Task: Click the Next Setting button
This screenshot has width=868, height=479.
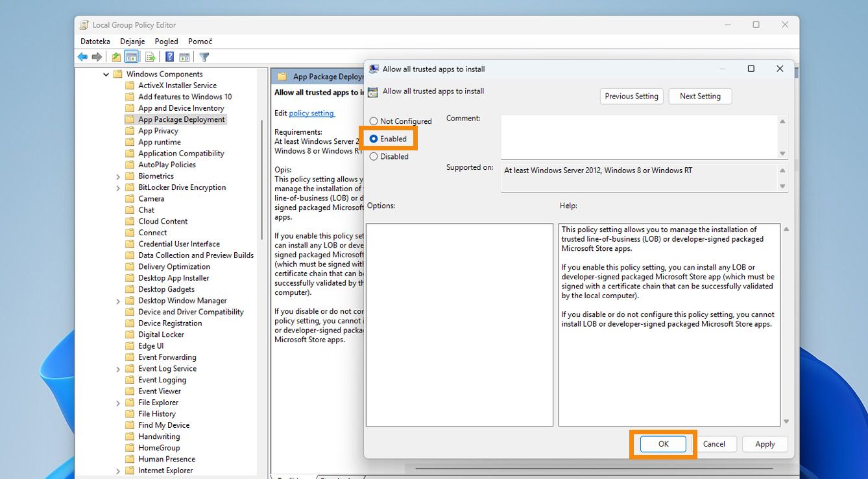Action: (700, 96)
